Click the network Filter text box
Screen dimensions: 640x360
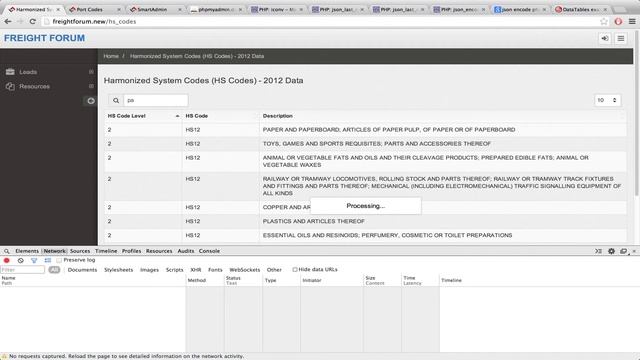[x=22, y=270]
